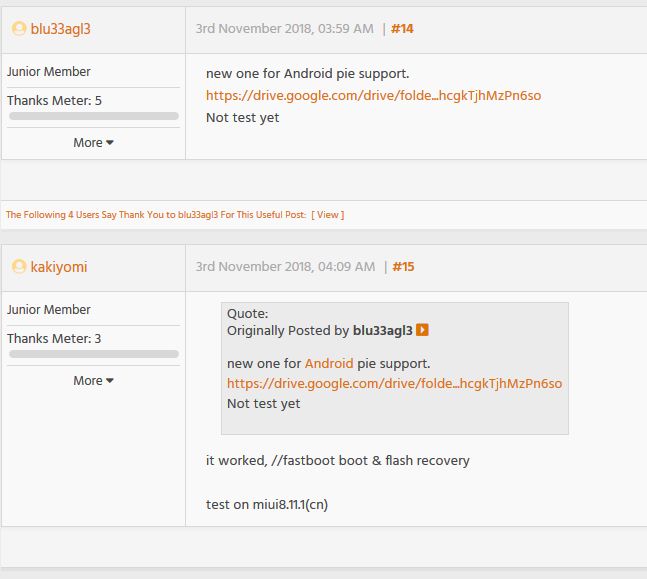Image resolution: width=647 pixels, height=579 pixels.
Task: Open permalink for post #14
Action: point(402,29)
